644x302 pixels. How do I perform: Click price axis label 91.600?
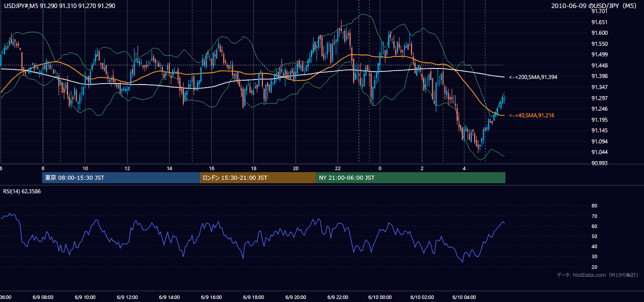(599, 33)
